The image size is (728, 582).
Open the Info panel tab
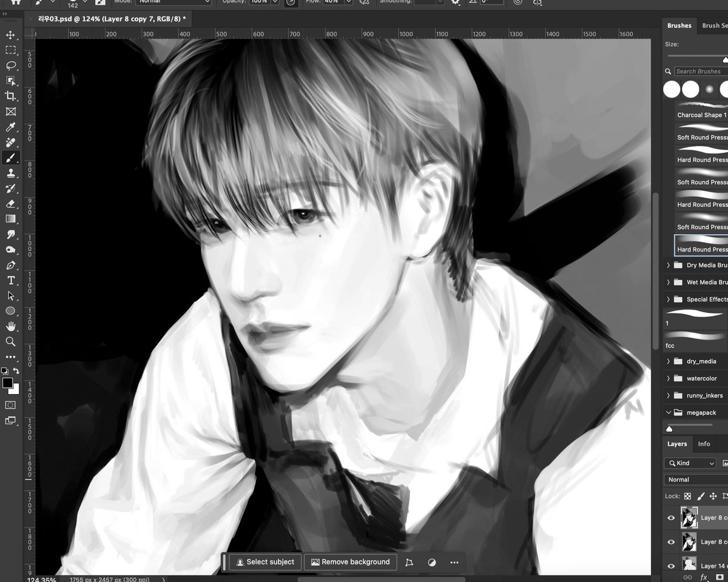tap(704, 444)
